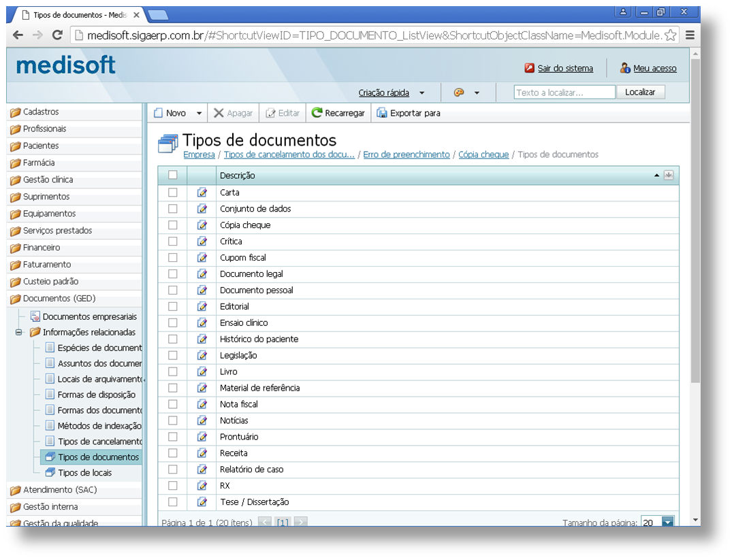Select Tipos de locais in sidebar
734x560 pixels.
84,473
